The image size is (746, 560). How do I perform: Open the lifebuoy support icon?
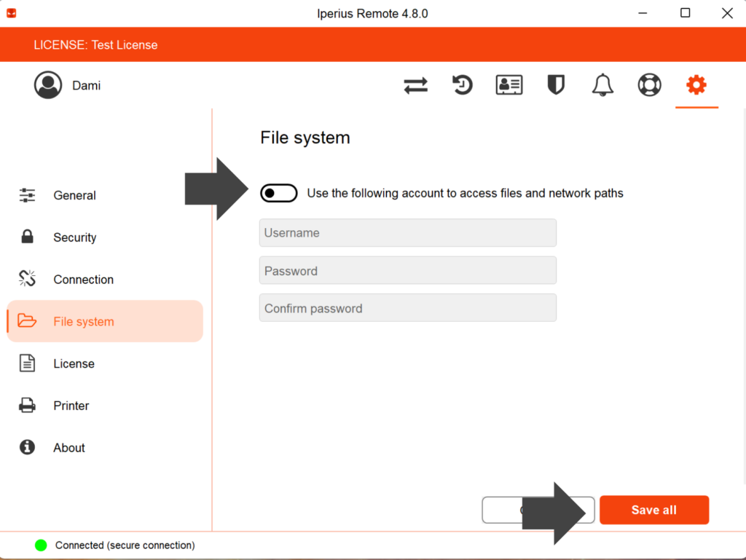coord(649,85)
